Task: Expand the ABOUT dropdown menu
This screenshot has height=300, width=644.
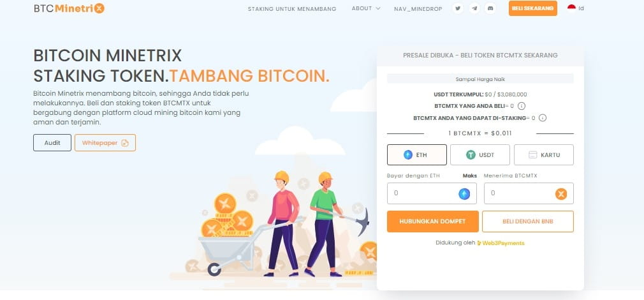Action: (x=366, y=8)
